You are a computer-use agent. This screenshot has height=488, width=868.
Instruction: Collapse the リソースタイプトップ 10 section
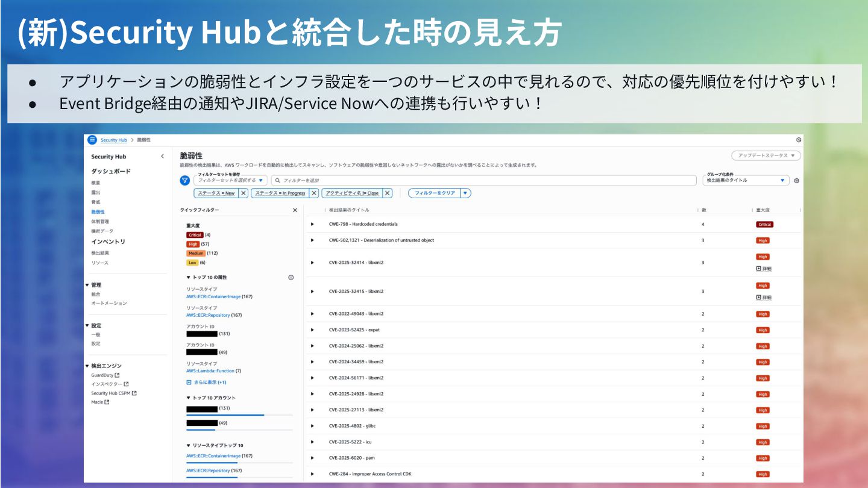[x=188, y=445]
